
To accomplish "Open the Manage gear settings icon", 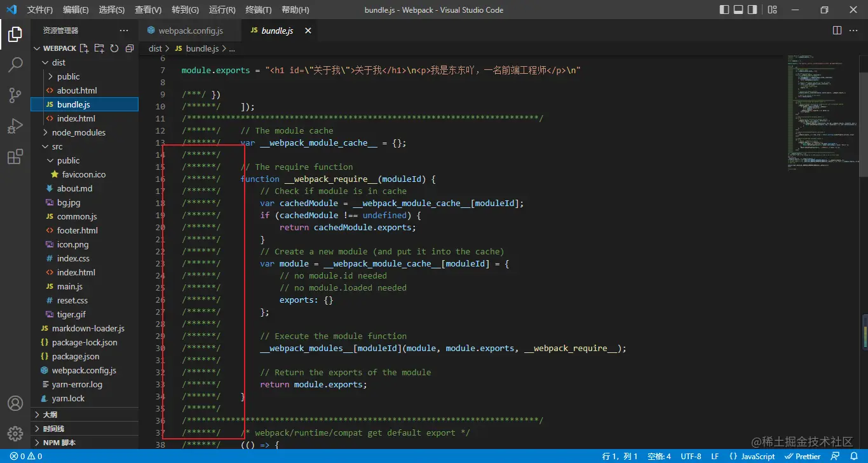I will (x=15, y=434).
